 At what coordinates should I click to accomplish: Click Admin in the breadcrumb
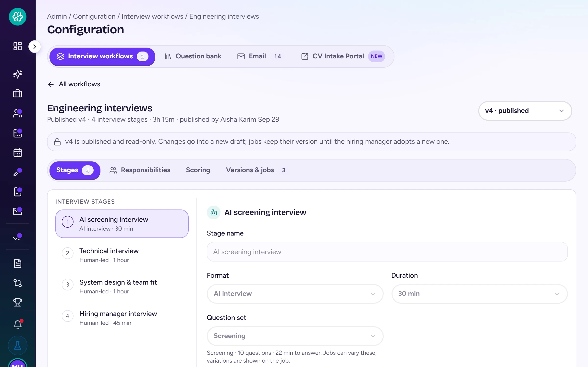pos(57,16)
